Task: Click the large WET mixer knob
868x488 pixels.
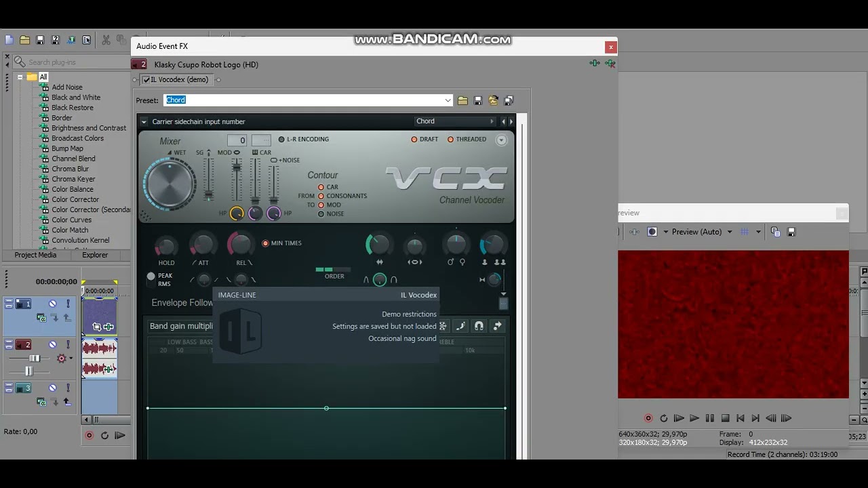Action: pos(169,184)
